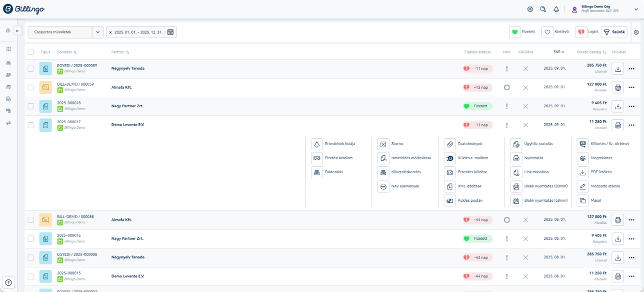Print the BILL-DEMO / 000059 document
The width and height of the screenshot is (644, 292).
click(618, 88)
